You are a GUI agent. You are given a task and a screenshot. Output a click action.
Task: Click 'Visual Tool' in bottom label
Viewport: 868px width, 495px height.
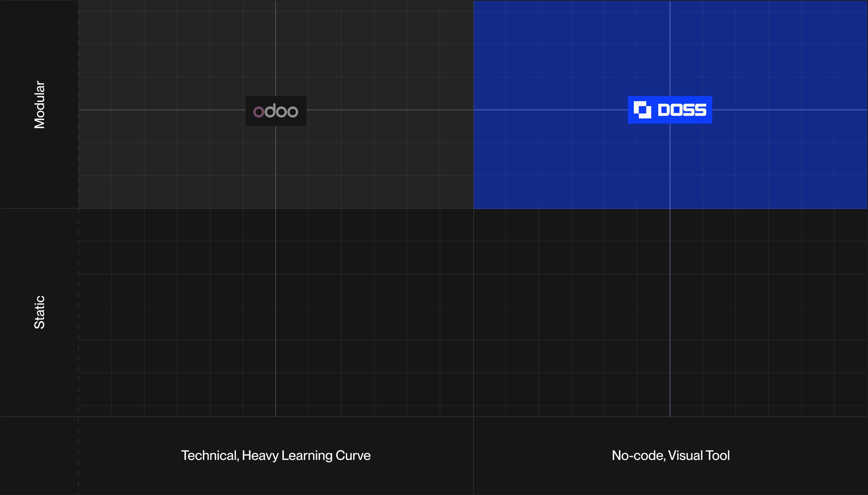699,456
